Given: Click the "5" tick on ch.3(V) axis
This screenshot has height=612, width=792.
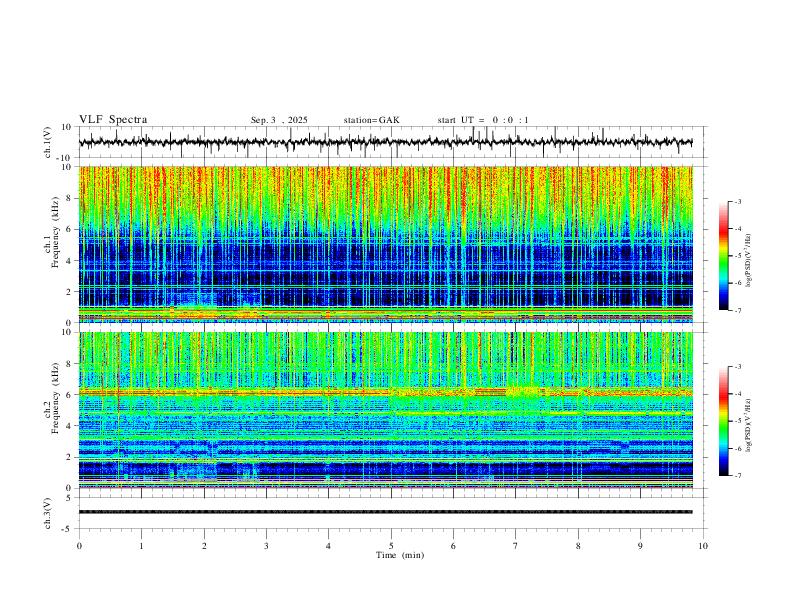Looking at the screenshot, I should 69,497.
